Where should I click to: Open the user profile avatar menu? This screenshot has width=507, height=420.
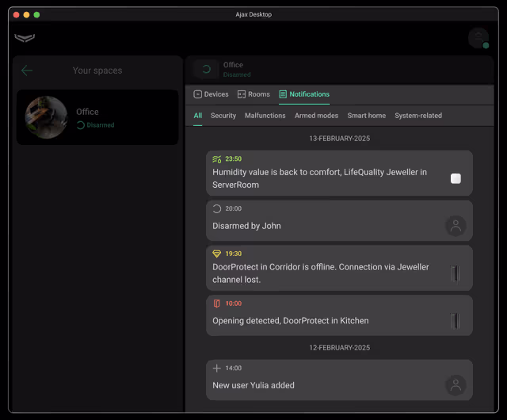(478, 37)
